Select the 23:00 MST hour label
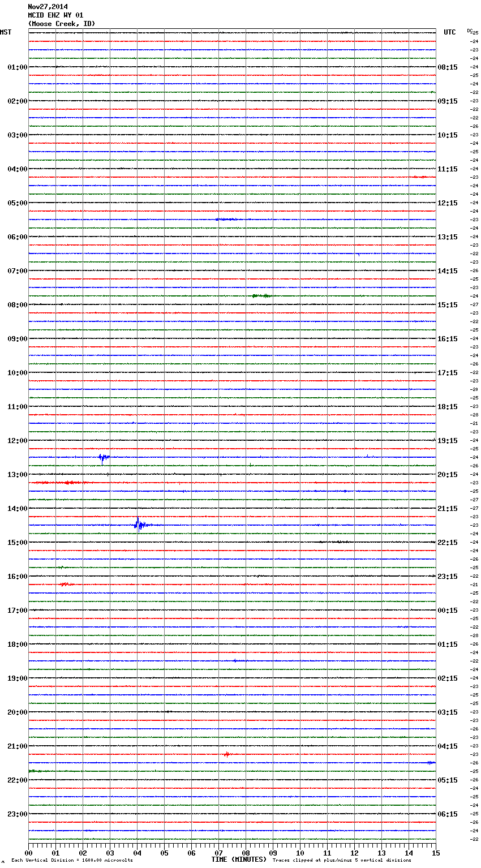 click(17, 814)
